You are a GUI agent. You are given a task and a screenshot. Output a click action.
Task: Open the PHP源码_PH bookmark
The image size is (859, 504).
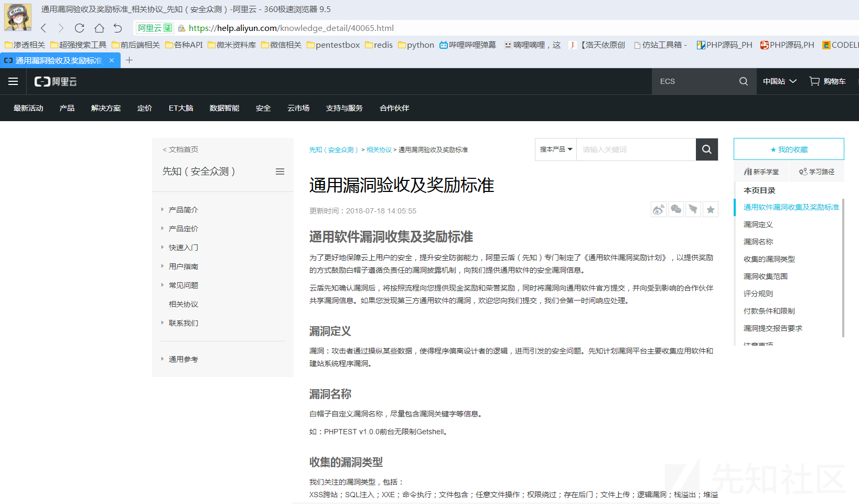click(x=724, y=45)
